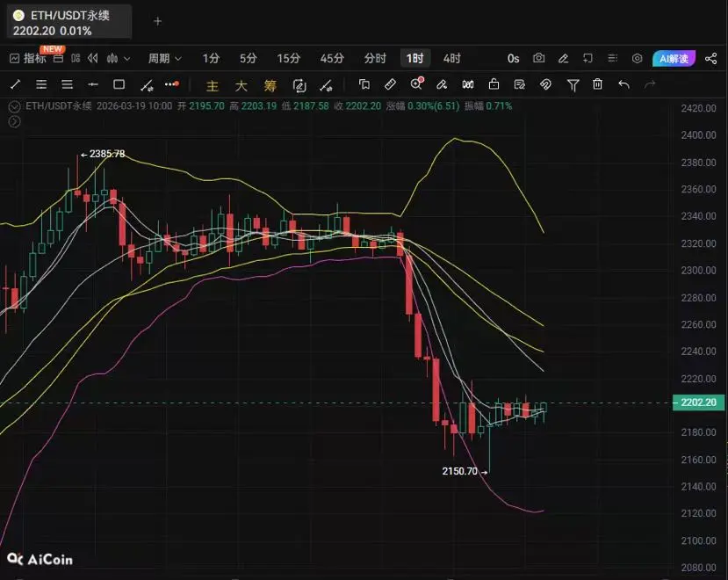Select the 分时 time-sharing view
Image resolution: width=728 pixels, height=580 pixels.
tap(375, 59)
